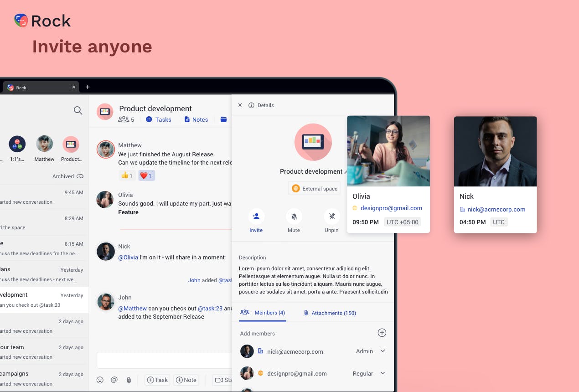Unpin the Product development space
The height and width of the screenshot is (392, 579).
coord(331,221)
